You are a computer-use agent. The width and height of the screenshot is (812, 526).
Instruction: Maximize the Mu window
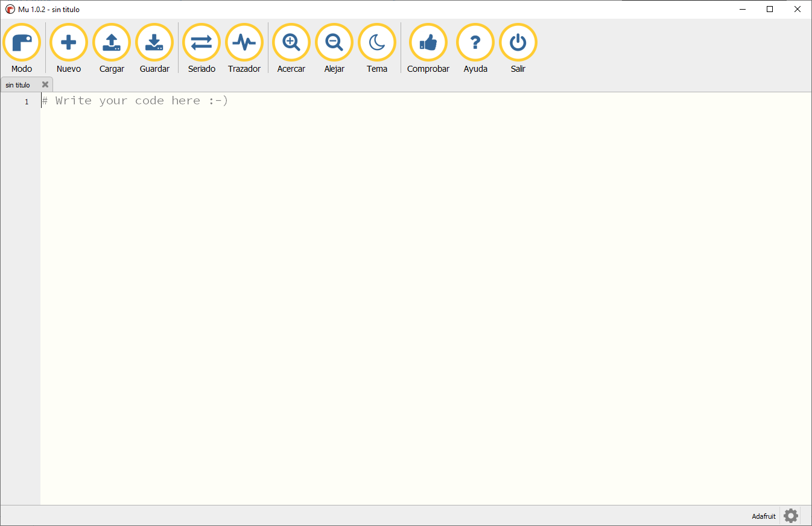click(770, 9)
